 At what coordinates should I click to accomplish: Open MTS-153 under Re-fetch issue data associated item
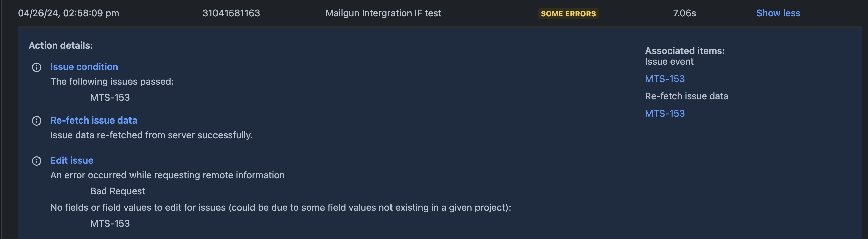pyautogui.click(x=665, y=113)
